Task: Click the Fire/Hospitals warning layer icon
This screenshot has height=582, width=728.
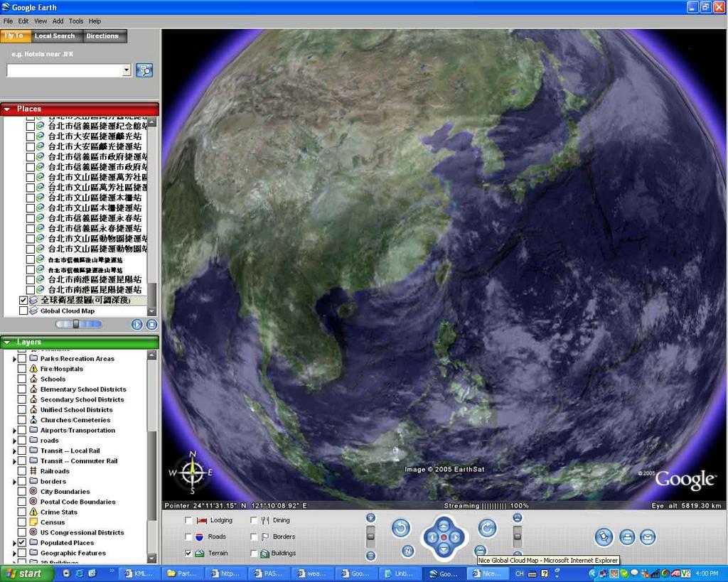Action: (33, 369)
